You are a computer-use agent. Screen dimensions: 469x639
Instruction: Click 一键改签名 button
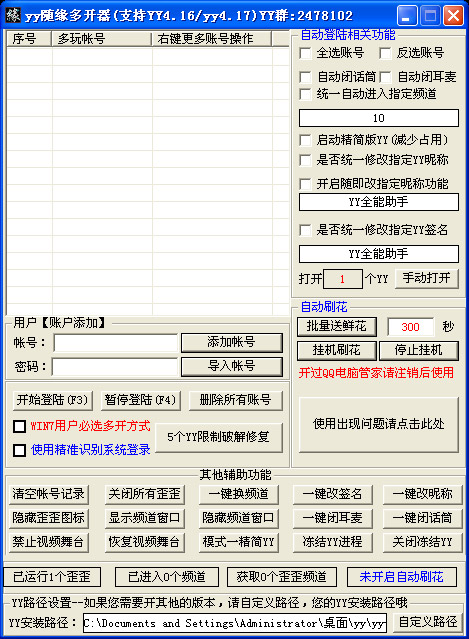(x=332, y=494)
